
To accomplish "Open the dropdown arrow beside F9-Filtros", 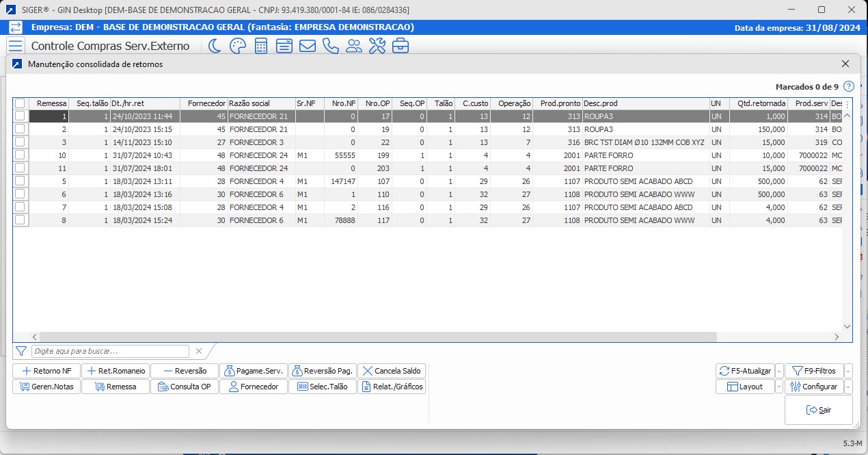I will [x=848, y=371].
